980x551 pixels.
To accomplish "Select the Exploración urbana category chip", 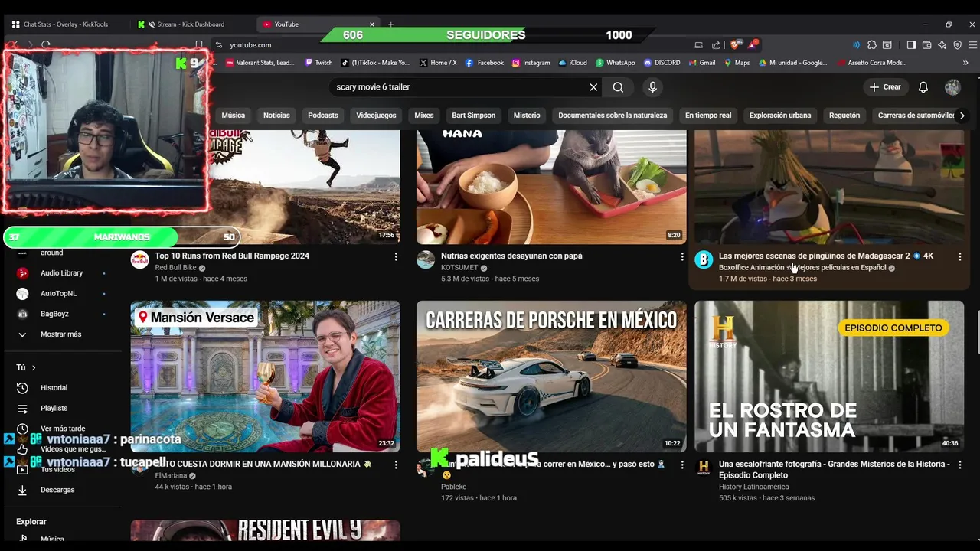I will (780, 116).
